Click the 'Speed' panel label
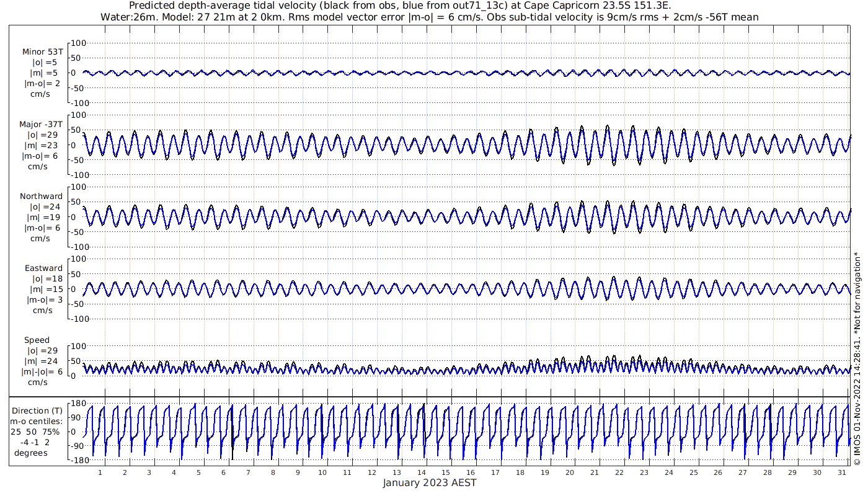This screenshot has height=496, width=868. [37, 340]
